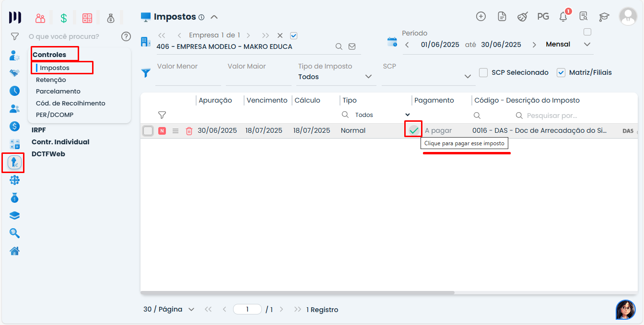644x325 pixels.
Task: Open the clock sidebar icon
Action: point(14,91)
